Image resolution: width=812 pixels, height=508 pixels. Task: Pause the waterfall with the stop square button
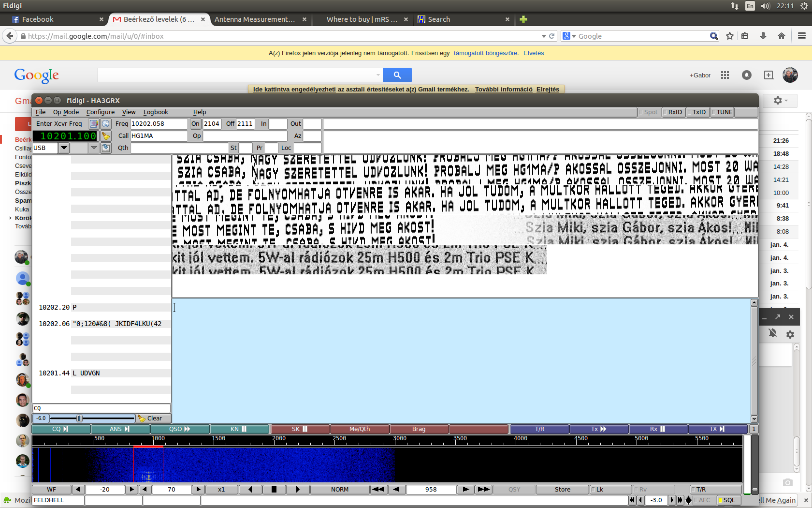click(274, 490)
